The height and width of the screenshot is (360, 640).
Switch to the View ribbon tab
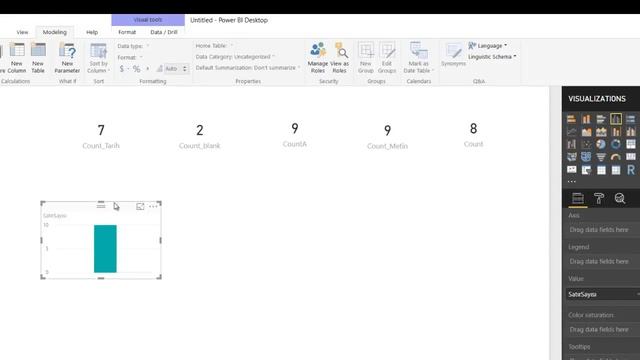(22, 32)
